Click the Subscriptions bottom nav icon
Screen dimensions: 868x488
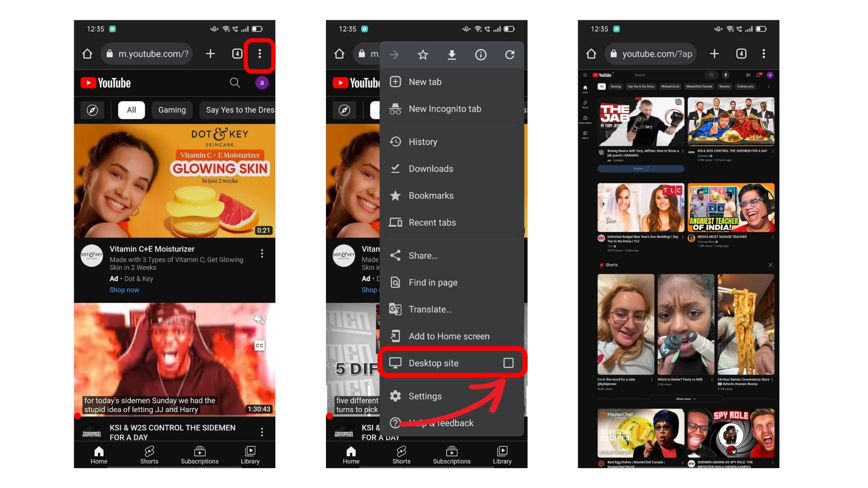pos(200,454)
